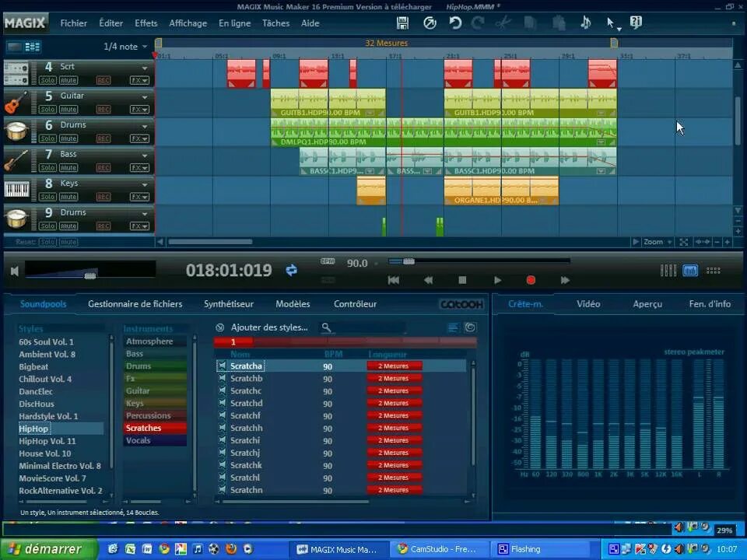Viewport: 747px width, 560px height.
Task: Start playback with the Play button
Action: [497, 280]
